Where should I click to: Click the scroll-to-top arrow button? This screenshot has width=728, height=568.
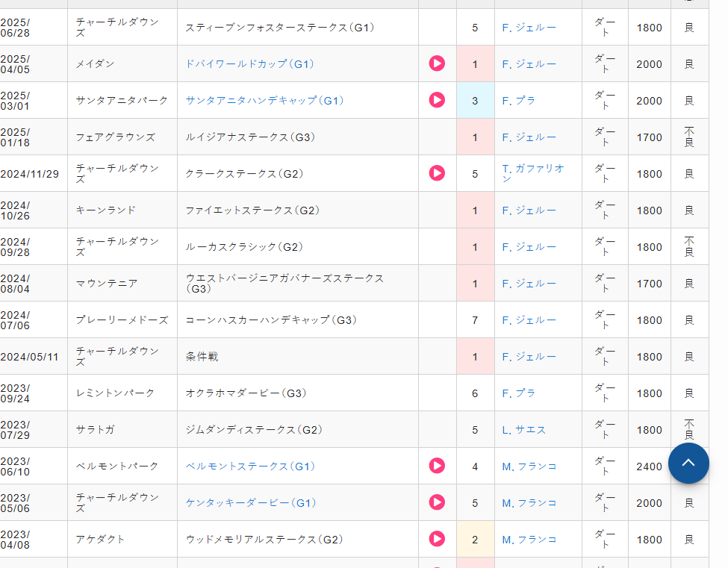688,463
